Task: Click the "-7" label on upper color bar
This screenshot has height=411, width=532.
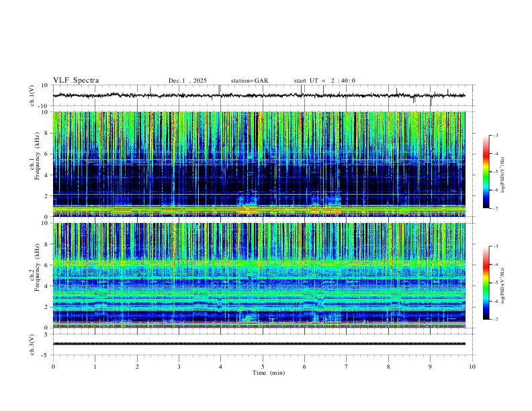Action: pyautogui.click(x=495, y=209)
